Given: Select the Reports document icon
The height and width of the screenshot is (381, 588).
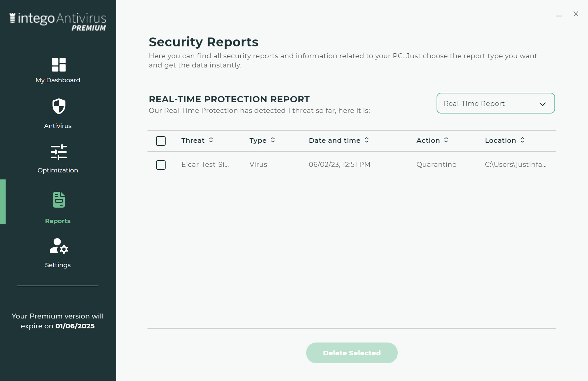Looking at the screenshot, I should pos(59,200).
